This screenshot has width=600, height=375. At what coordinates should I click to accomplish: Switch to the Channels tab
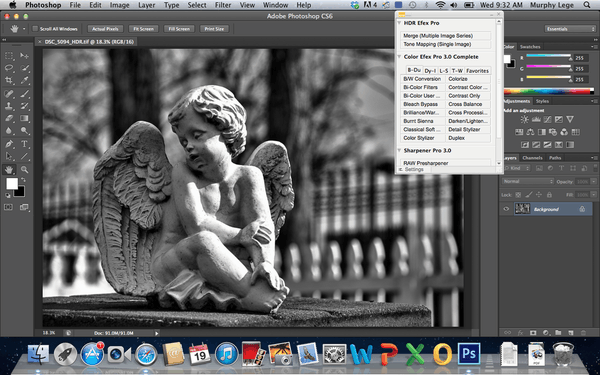(532, 158)
